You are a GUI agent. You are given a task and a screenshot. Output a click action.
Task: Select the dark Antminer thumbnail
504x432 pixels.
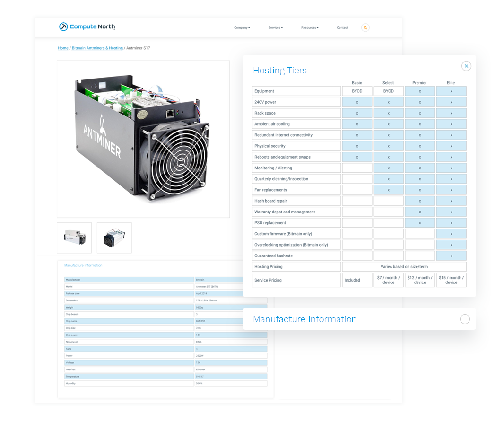[114, 238]
